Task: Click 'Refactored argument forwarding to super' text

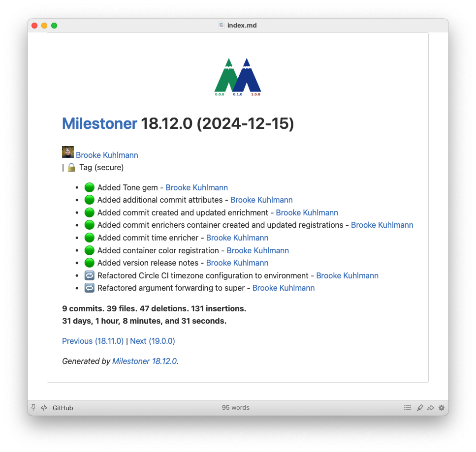Action: tap(171, 288)
